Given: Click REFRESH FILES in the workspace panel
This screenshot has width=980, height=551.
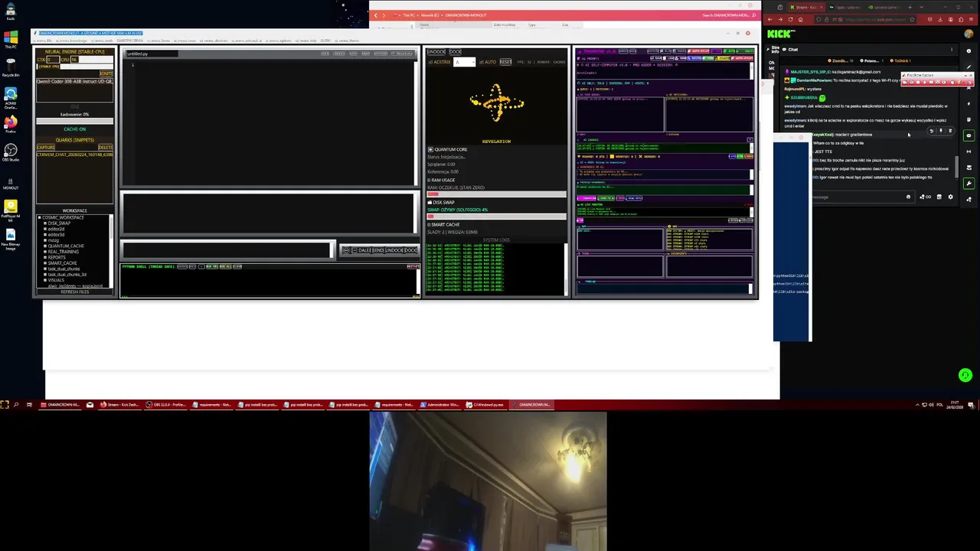Looking at the screenshot, I should click(x=75, y=292).
